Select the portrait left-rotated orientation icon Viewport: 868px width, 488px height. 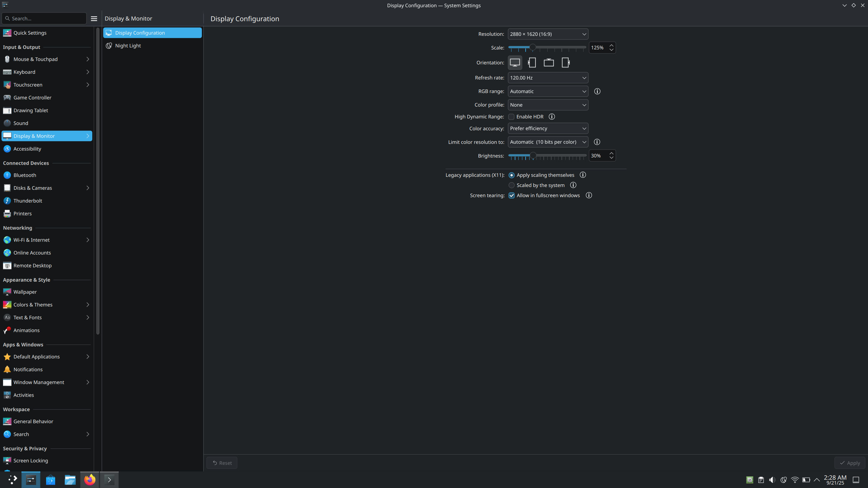532,63
